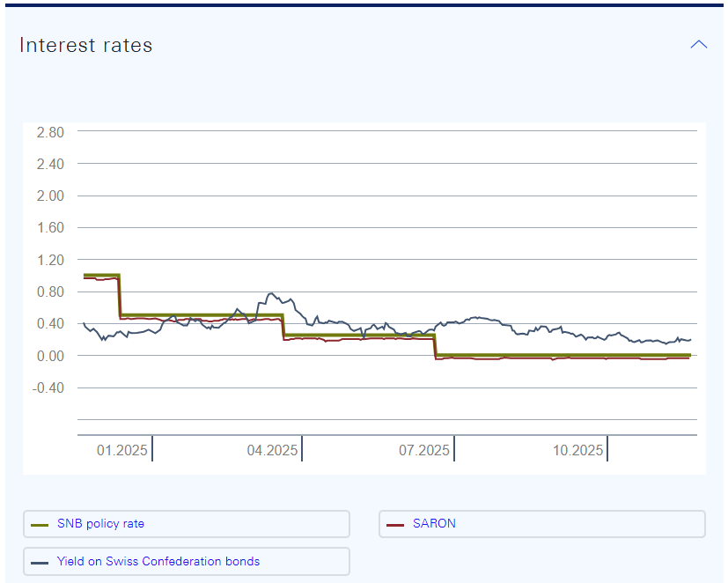Click the green SNB policy rate swatch
728x583 pixels.
[40, 525]
